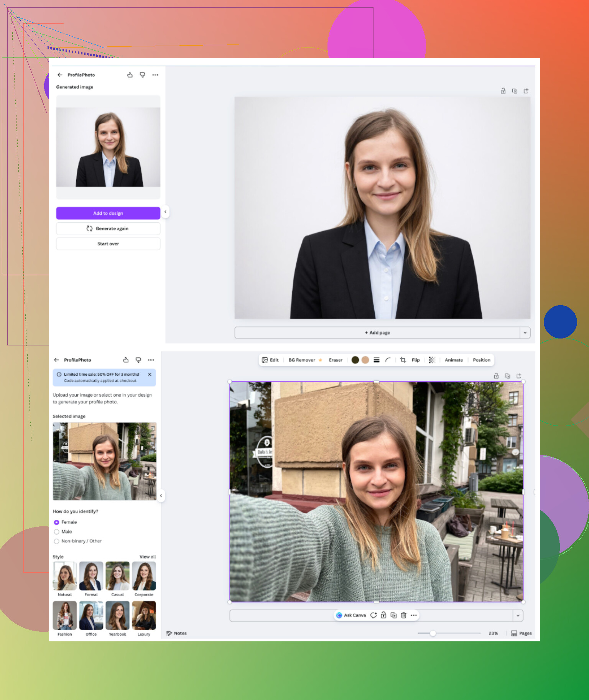The image size is (589, 700).
Task: Select the Male radio button
Action: [57, 532]
